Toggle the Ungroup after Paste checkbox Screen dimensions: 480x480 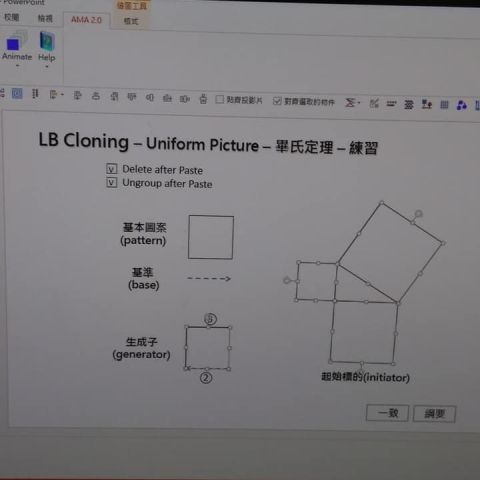[112, 183]
